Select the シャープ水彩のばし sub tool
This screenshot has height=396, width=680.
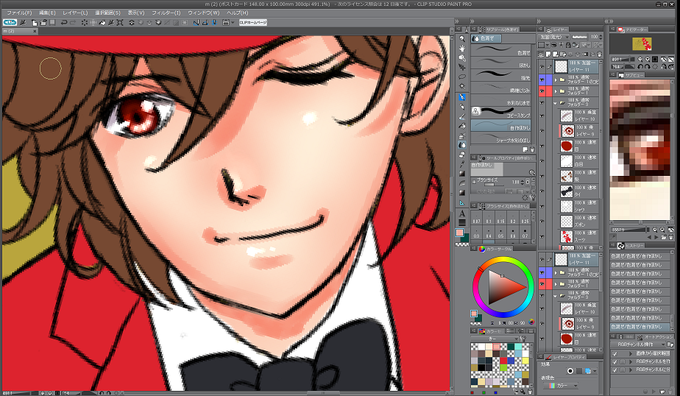coord(501,137)
